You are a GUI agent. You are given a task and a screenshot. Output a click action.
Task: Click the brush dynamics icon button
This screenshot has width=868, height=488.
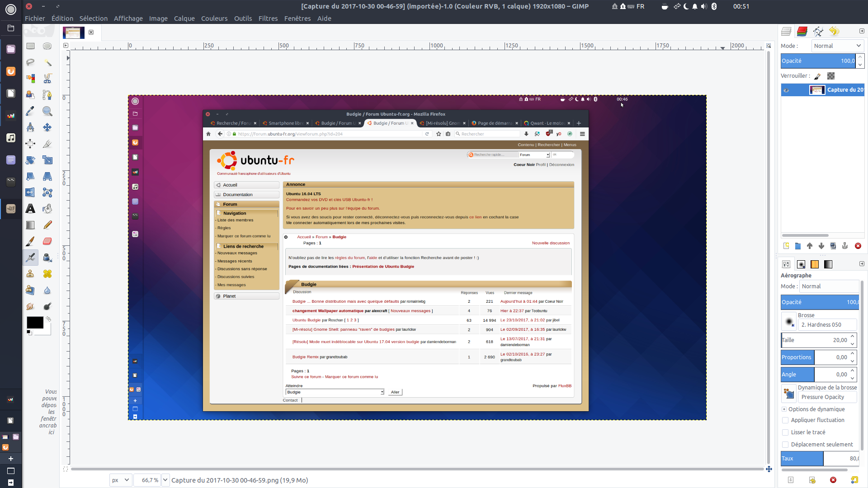789,393
